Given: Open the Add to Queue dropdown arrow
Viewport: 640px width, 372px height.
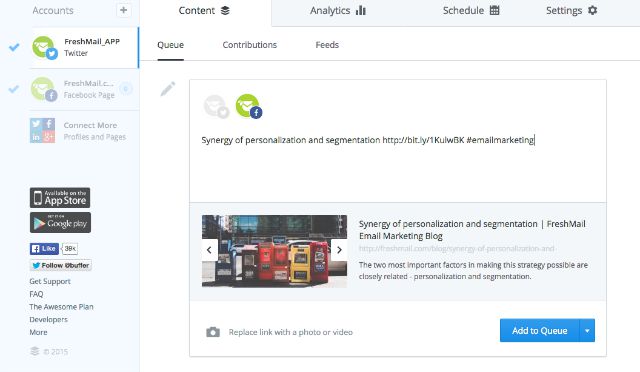Looking at the screenshot, I should [587, 330].
